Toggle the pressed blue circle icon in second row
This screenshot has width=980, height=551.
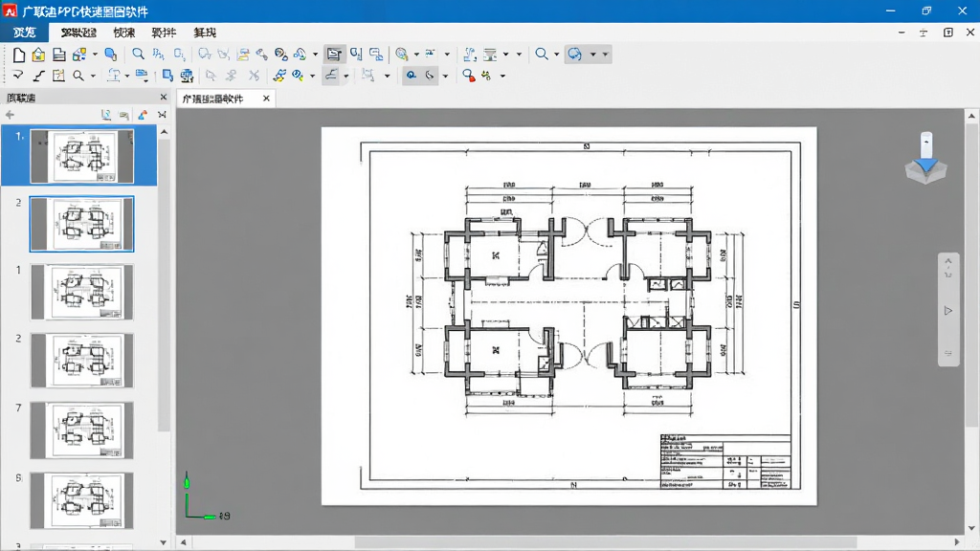pos(411,76)
